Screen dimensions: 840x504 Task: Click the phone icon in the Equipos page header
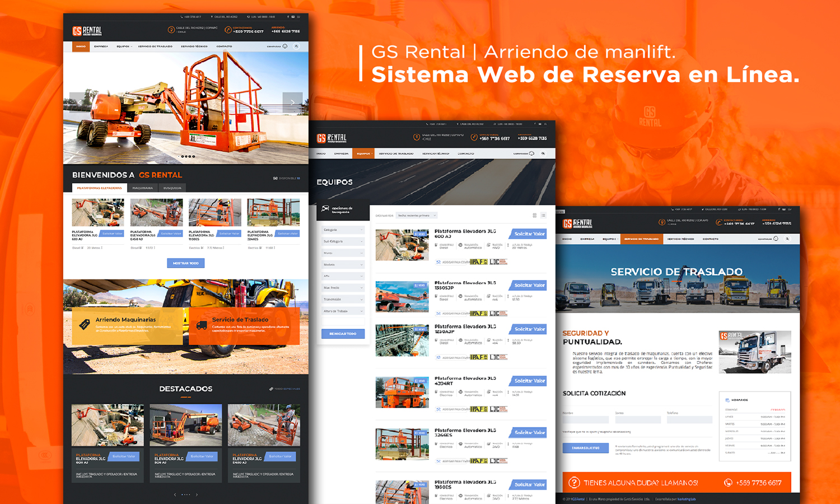coord(474,137)
